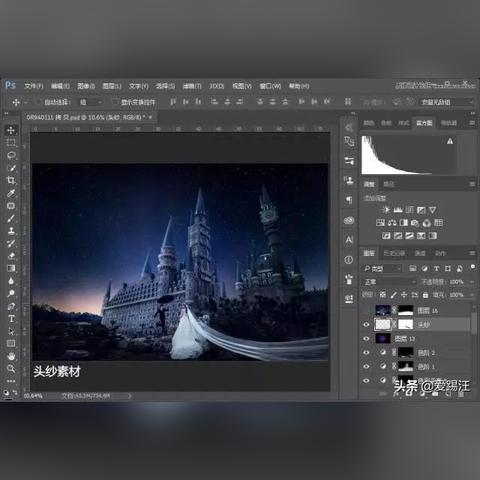Switch to the 直方图 tab
The width and height of the screenshot is (480, 480).
click(x=424, y=123)
